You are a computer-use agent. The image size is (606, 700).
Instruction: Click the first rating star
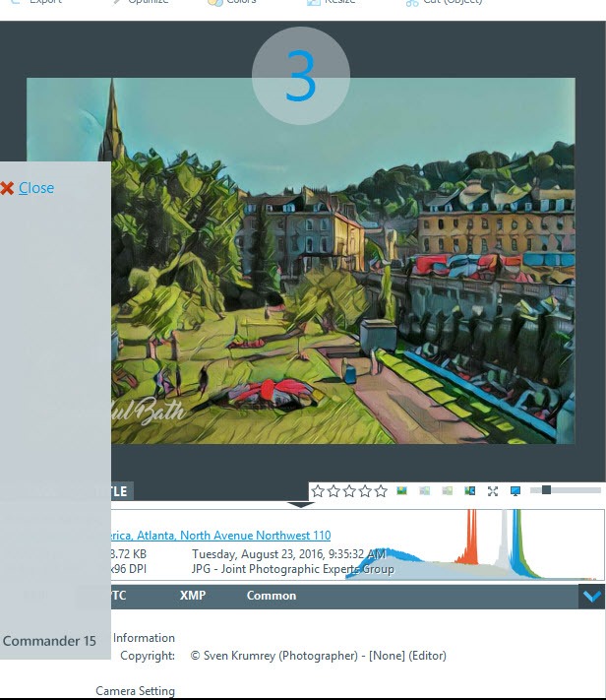[318, 491]
